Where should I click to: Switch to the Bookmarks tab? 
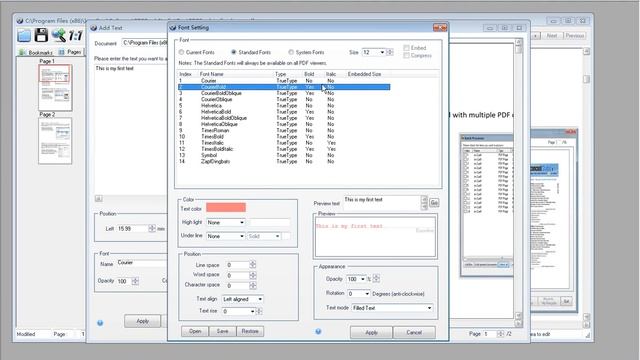click(x=36, y=52)
